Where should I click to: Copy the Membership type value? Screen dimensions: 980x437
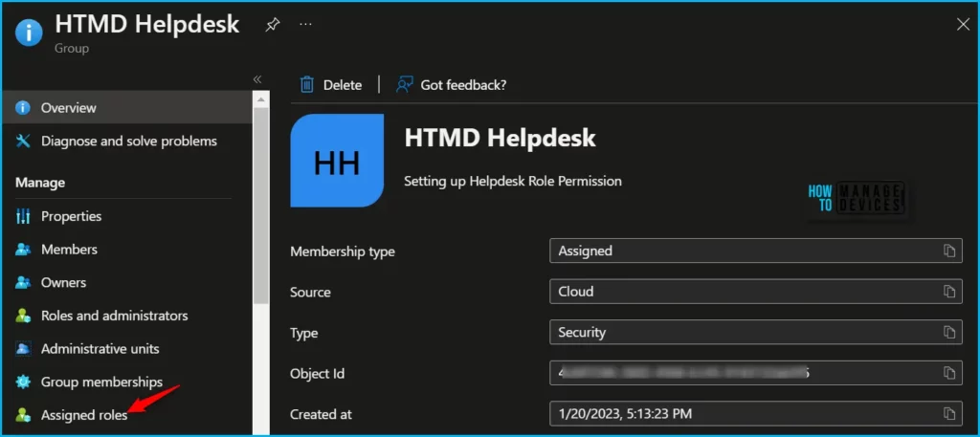pyautogui.click(x=949, y=251)
